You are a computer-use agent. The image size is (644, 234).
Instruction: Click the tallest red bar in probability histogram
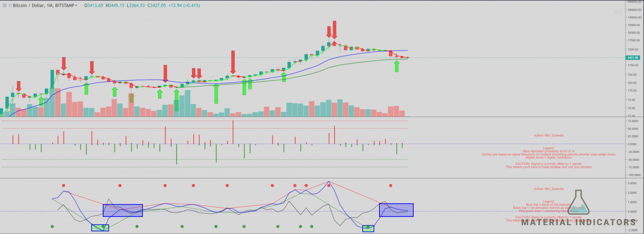point(233,132)
